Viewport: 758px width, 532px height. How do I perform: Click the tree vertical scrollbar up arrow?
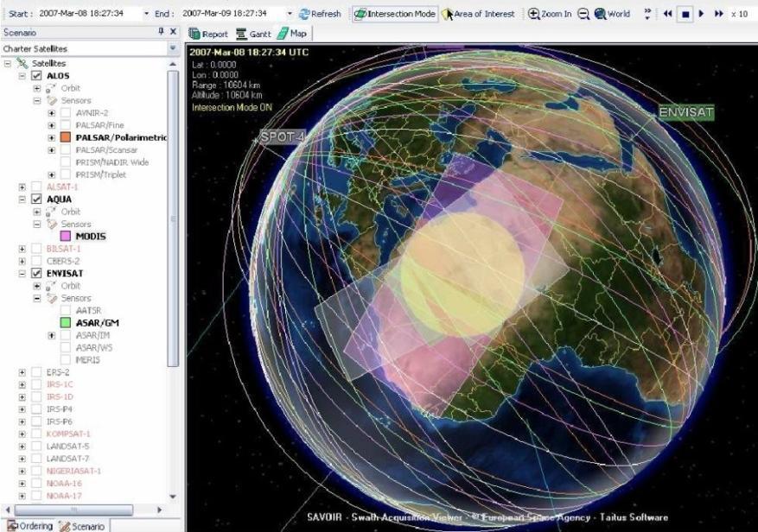(173, 64)
